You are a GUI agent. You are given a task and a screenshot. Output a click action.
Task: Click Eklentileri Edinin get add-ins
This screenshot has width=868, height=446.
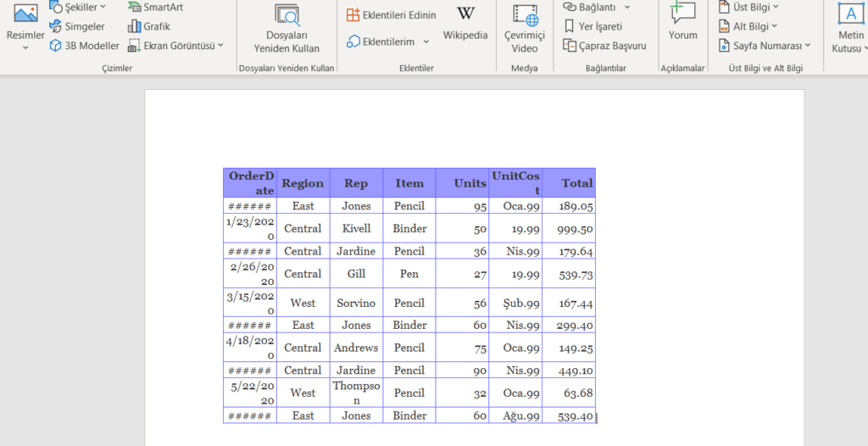(392, 15)
